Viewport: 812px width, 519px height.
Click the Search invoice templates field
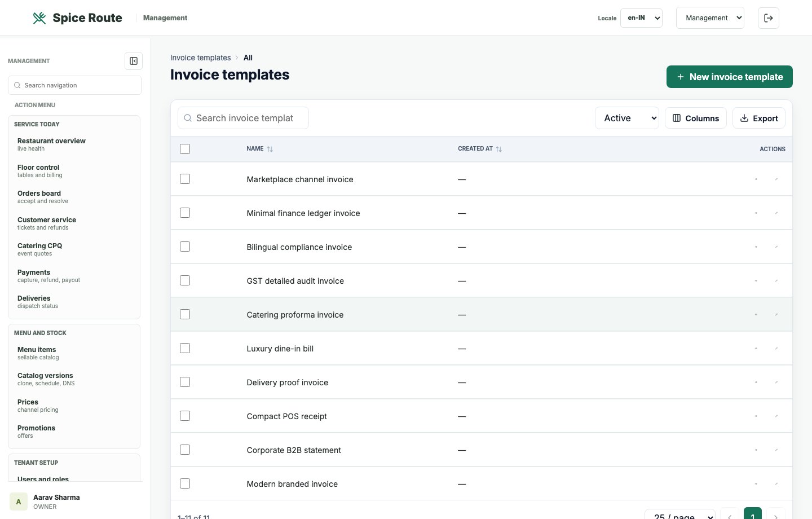click(x=243, y=118)
